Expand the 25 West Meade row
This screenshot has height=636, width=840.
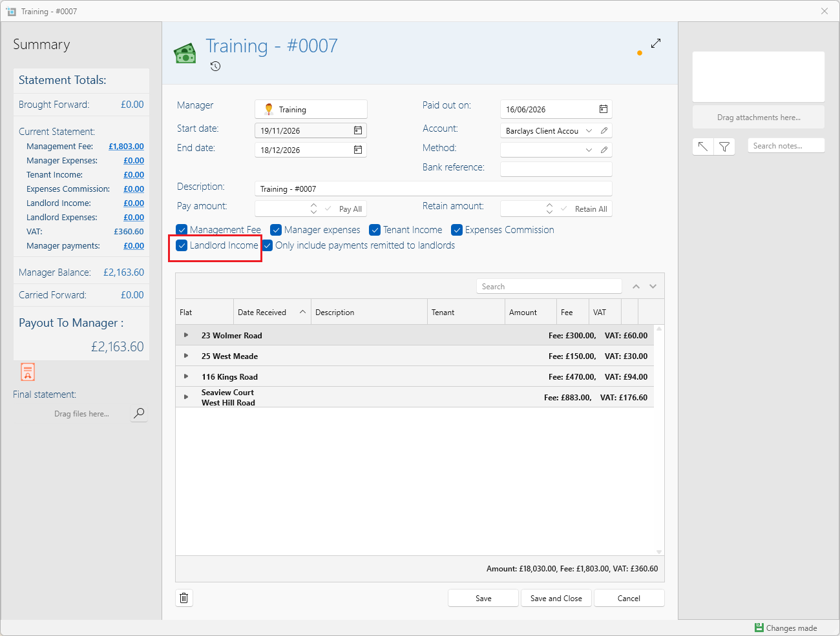coord(186,356)
